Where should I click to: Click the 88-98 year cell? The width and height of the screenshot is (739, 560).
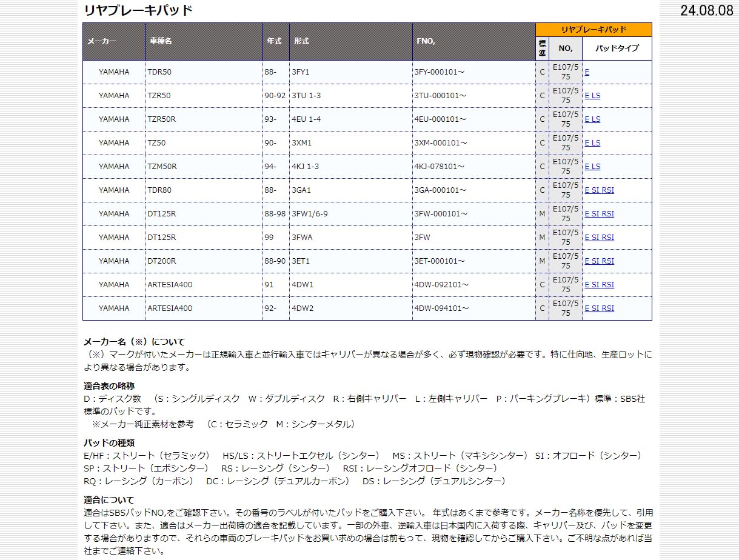[x=276, y=213]
